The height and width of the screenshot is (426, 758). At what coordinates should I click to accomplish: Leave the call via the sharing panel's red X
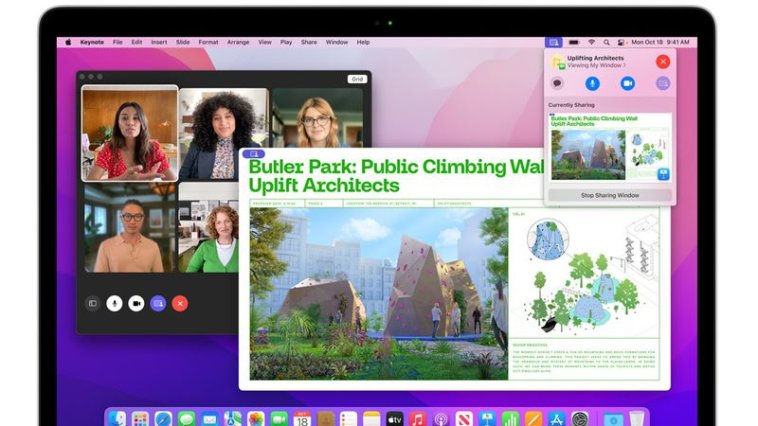(x=663, y=61)
